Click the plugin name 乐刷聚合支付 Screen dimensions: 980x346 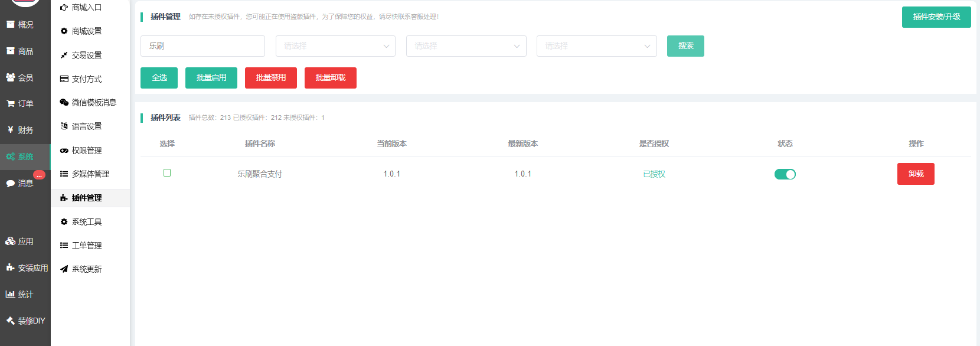click(x=260, y=174)
